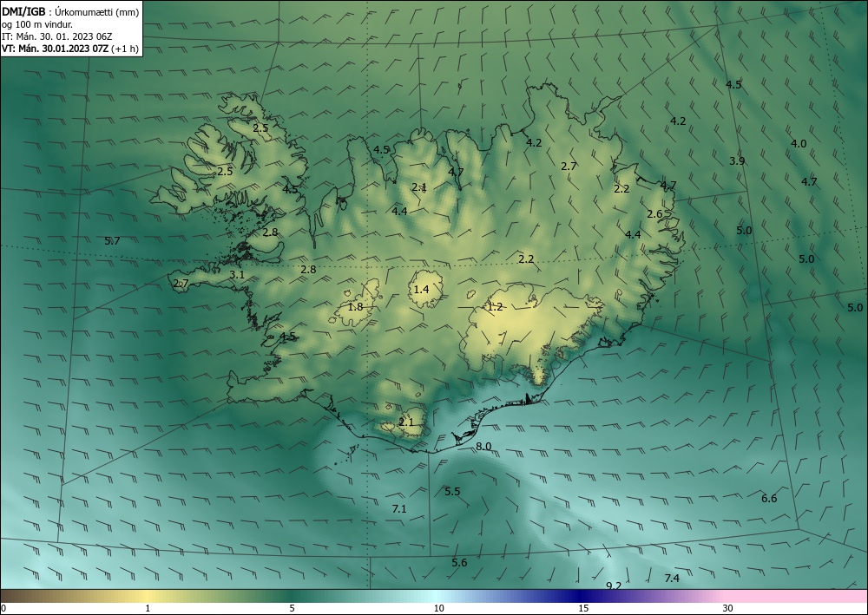Click the 'DMI/IGB : Úrkomumætti (mm)' title text

70,11
